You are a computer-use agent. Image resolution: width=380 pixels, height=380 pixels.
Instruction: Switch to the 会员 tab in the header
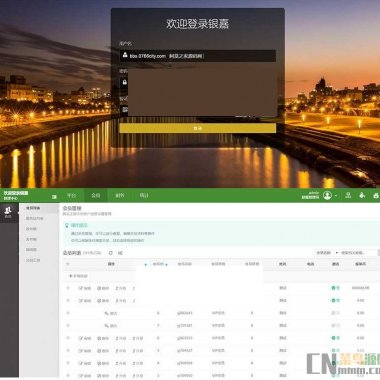pos(96,195)
